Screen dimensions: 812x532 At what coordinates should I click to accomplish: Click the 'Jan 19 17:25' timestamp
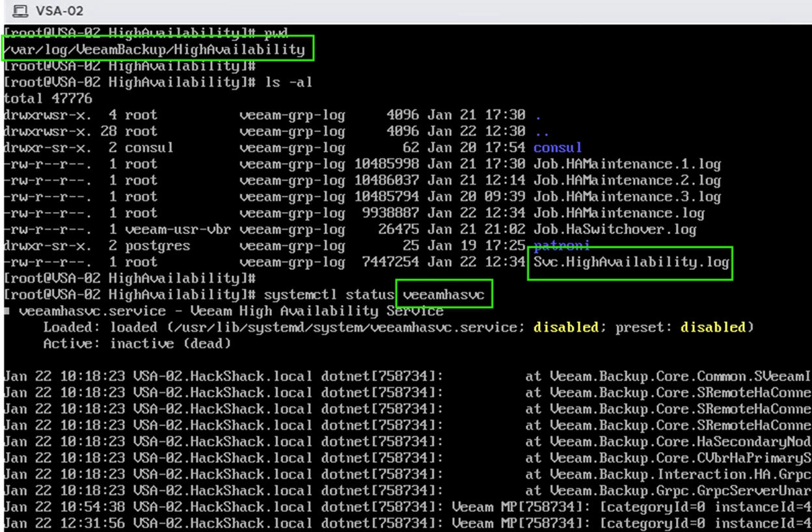coord(476,246)
